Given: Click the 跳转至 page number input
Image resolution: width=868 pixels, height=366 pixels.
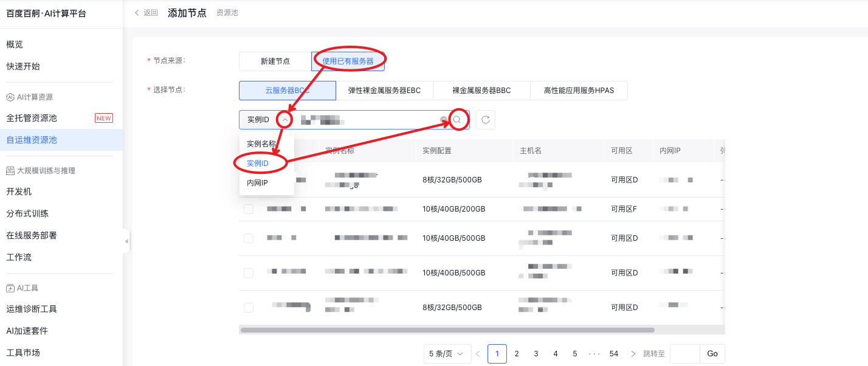Looking at the screenshot, I should 684,354.
